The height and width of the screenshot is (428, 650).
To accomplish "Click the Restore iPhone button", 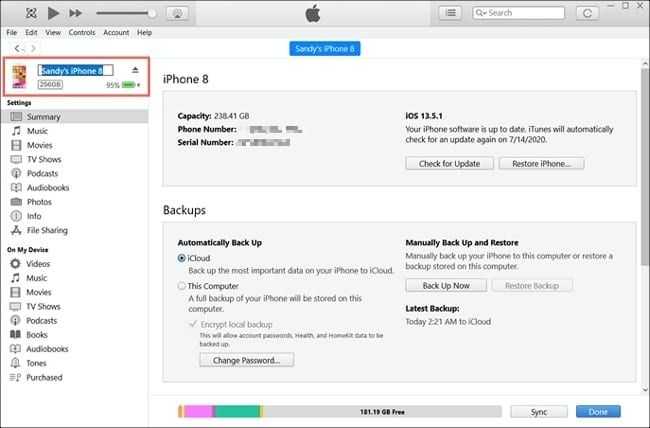I will [x=541, y=163].
